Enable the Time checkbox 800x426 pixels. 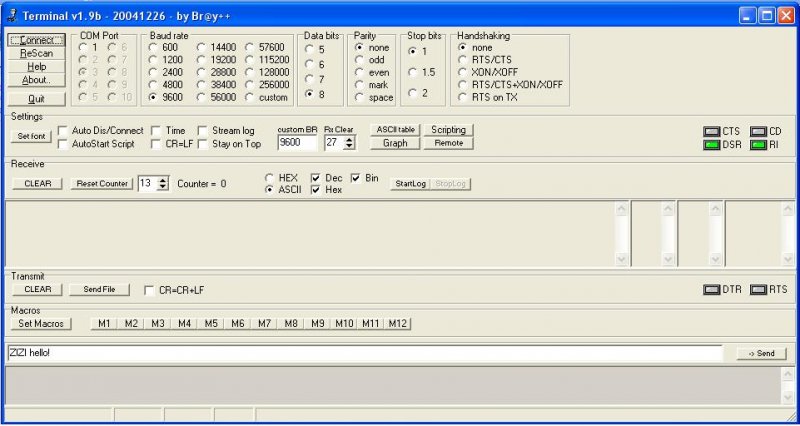[156, 131]
